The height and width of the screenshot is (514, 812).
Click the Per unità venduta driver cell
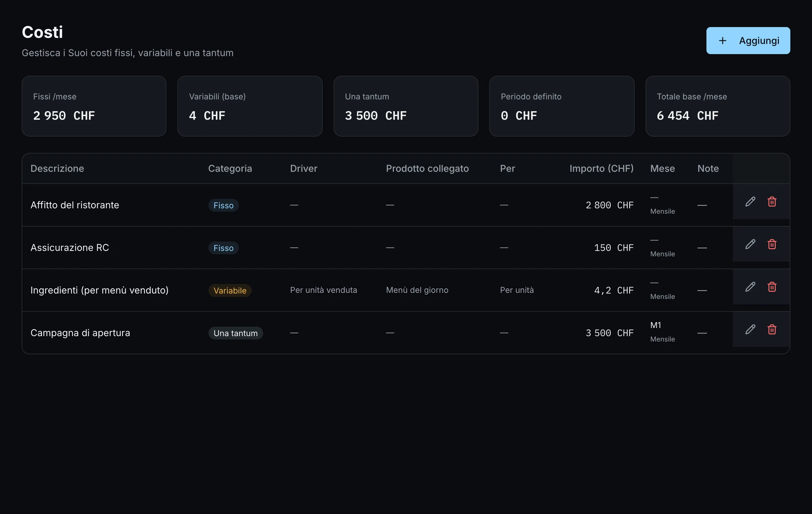[x=323, y=290]
